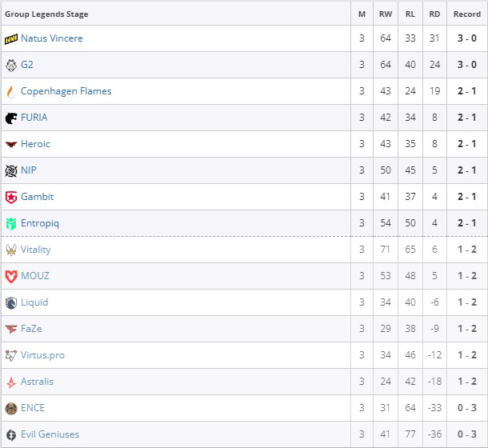
Task: Click the Vitality bee logo
Action: [10, 250]
